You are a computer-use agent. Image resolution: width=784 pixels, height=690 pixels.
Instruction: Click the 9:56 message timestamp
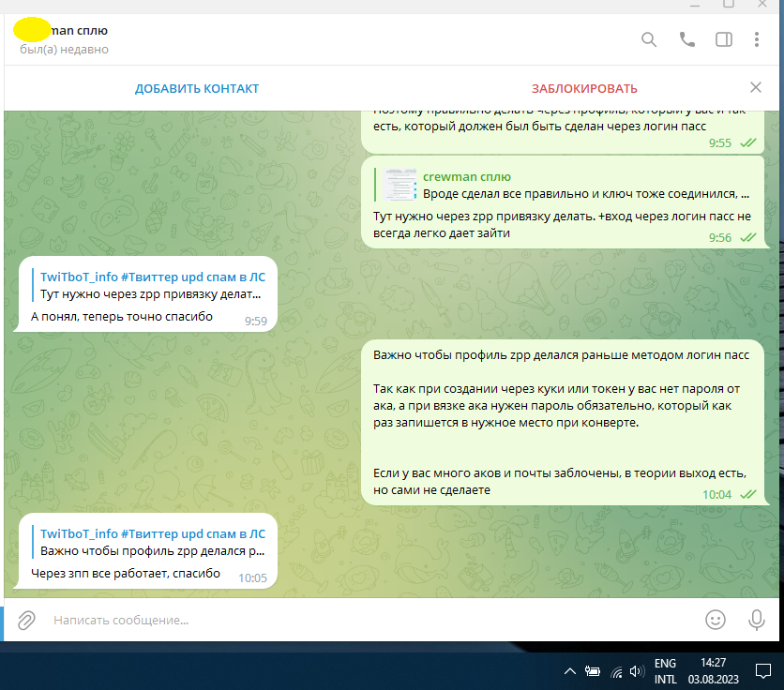coord(719,237)
